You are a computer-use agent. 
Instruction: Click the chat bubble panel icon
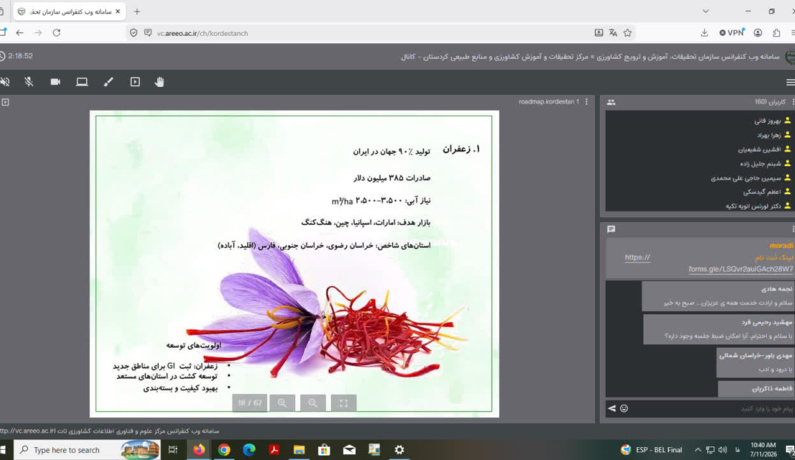coord(611,229)
